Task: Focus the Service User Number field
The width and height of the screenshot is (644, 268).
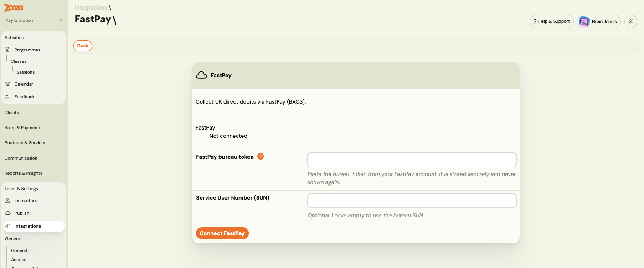Action: [x=412, y=201]
